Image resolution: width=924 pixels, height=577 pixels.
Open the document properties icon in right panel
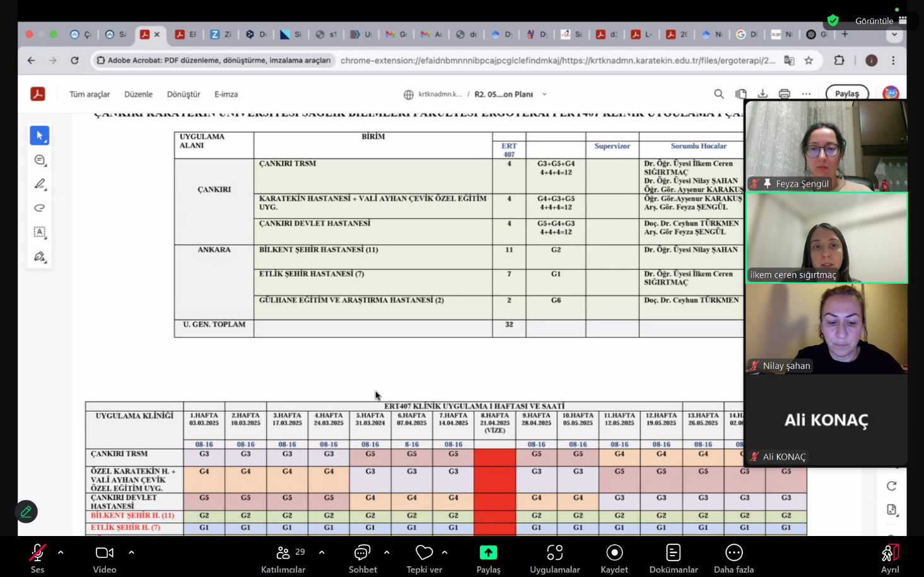pos(891,510)
